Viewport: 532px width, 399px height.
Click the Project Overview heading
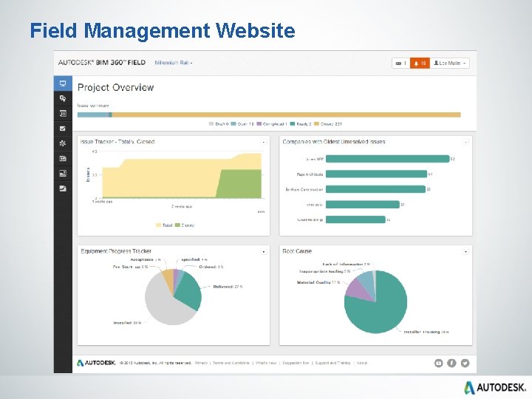pyautogui.click(x=116, y=87)
